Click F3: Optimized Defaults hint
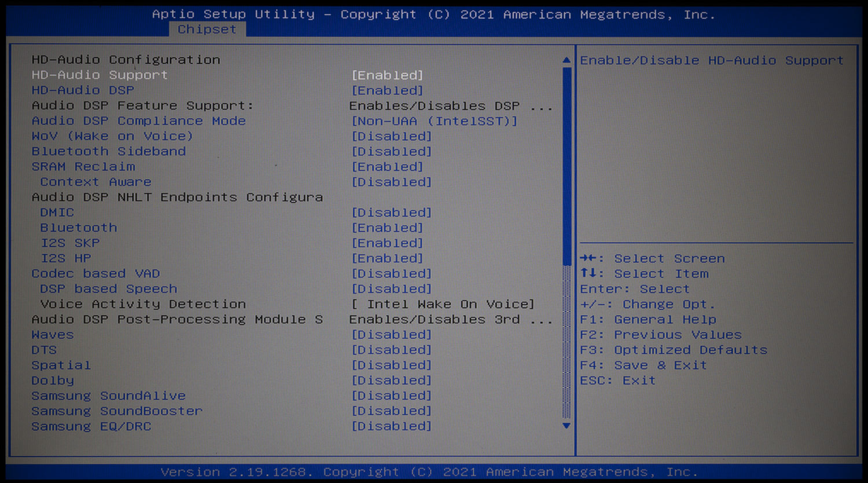Image resolution: width=868 pixels, height=483 pixels. [674, 350]
